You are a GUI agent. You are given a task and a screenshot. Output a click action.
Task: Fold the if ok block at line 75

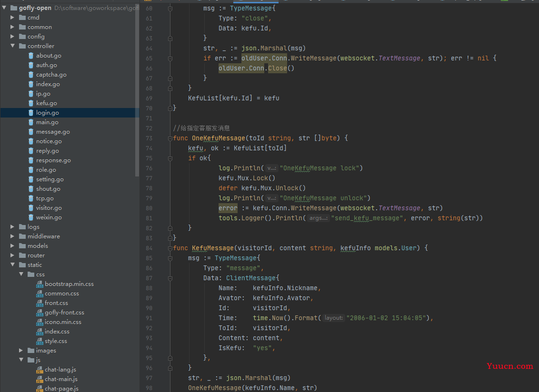170,158
